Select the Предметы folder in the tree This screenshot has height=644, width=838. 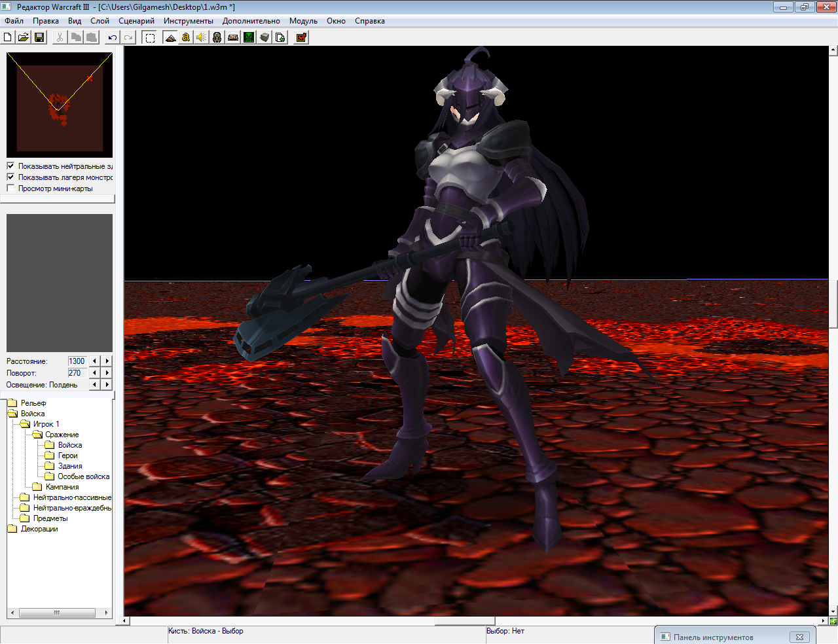tap(50, 518)
